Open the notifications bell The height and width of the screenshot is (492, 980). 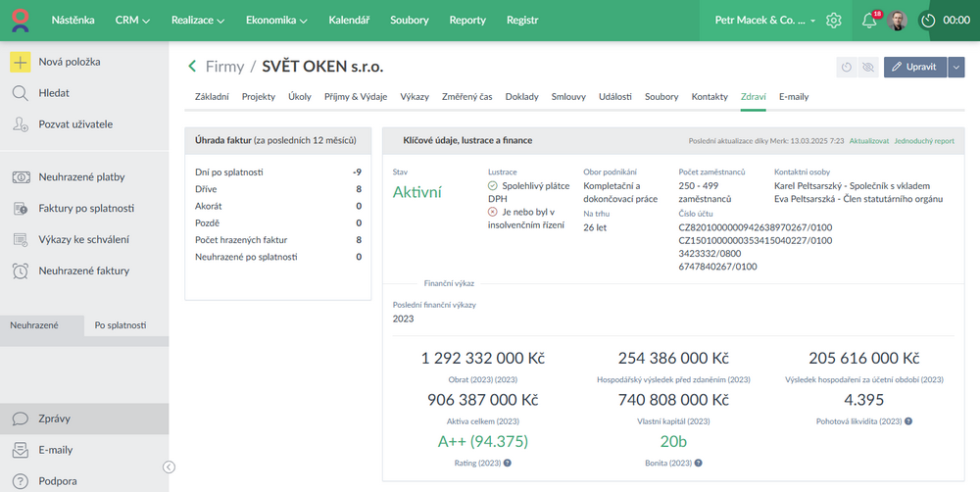(868, 21)
